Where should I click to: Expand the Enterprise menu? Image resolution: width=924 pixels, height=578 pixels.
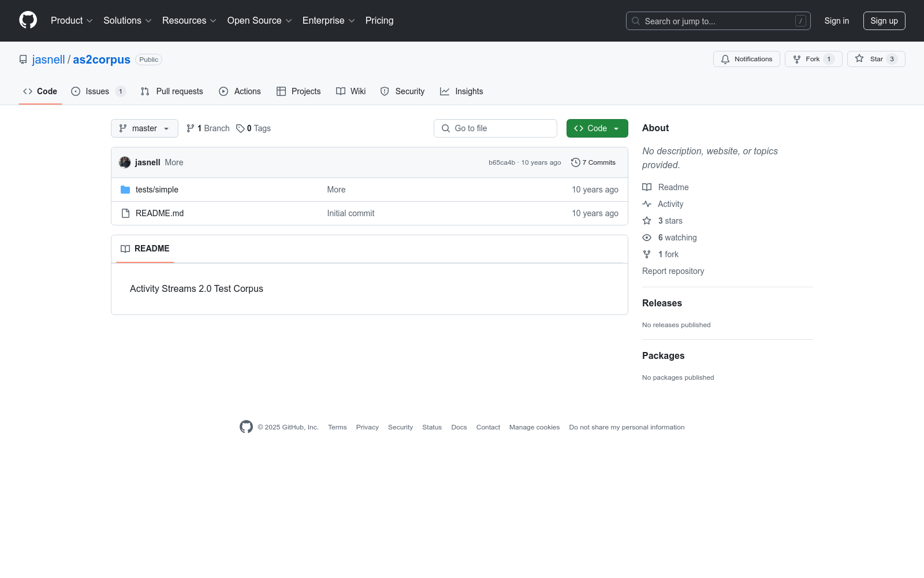[x=329, y=20]
